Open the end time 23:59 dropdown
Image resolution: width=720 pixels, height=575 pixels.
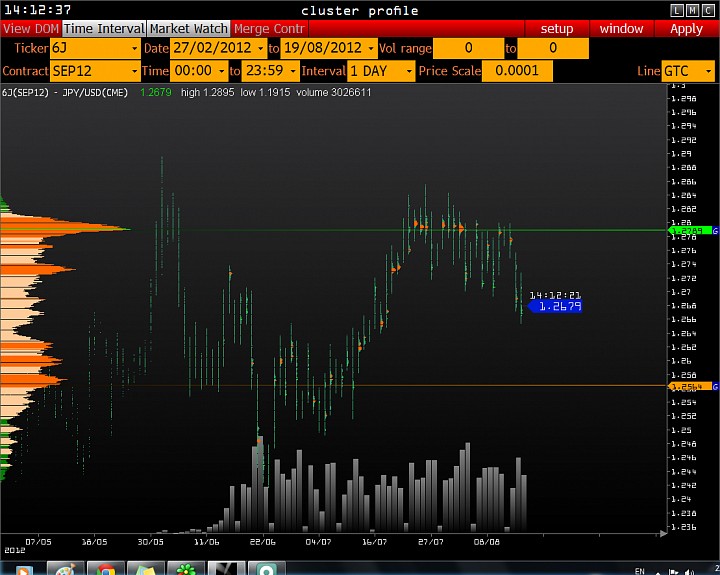[x=293, y=71]
